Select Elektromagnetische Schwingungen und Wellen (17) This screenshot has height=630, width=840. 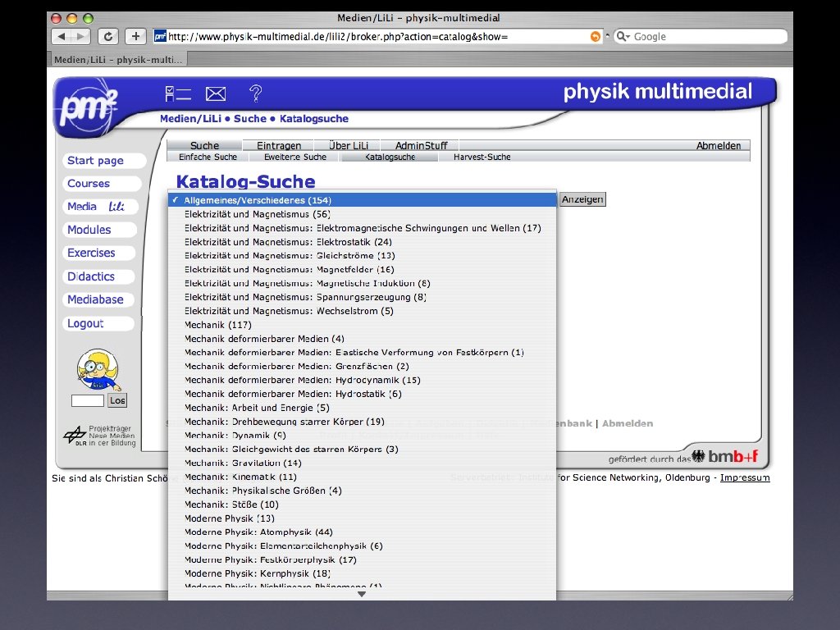(362, 228)
